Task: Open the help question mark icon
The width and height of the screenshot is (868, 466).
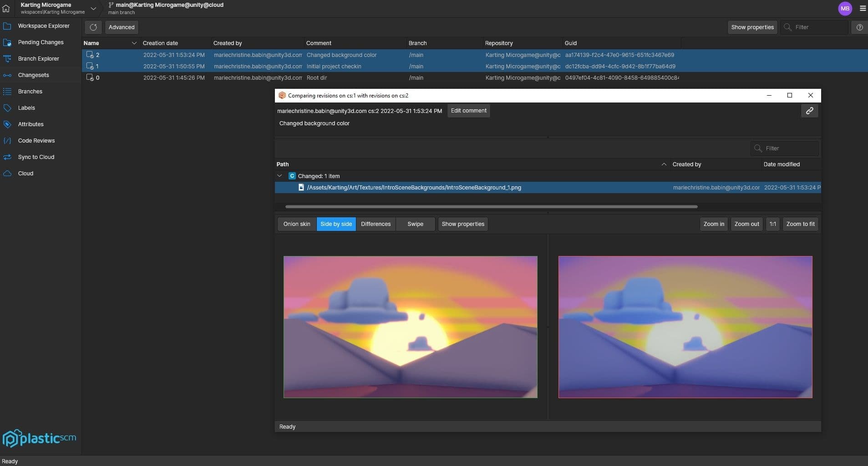Action: pyautogui.click(x=859, y=27)
